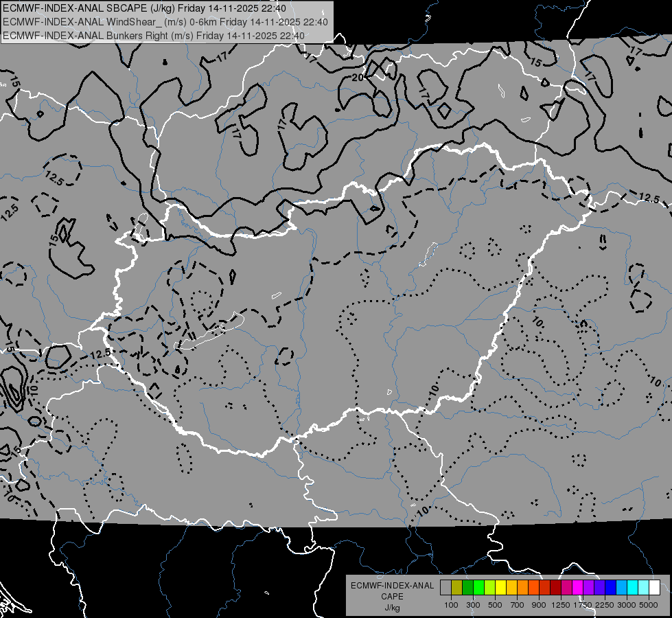Click the WindShear 0-6km title line
Image resolution: width=672 pixels, height=618 pixels.
tap(165, 22)
